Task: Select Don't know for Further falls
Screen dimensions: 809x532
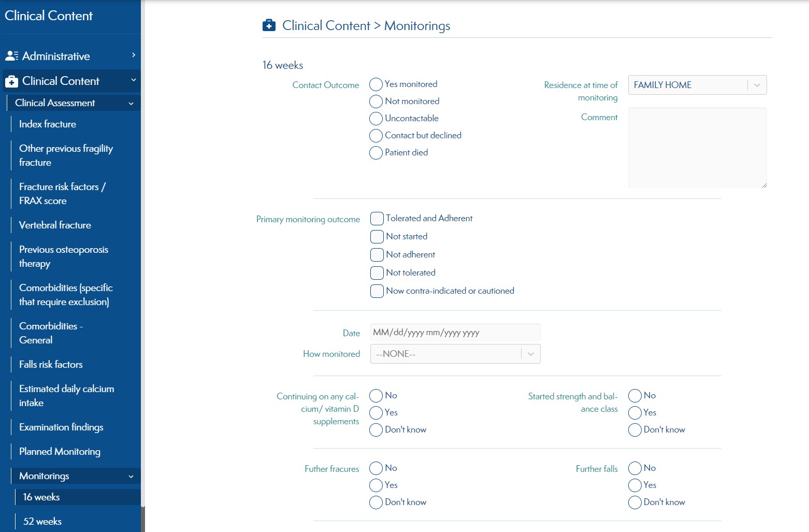Action: 635,502
